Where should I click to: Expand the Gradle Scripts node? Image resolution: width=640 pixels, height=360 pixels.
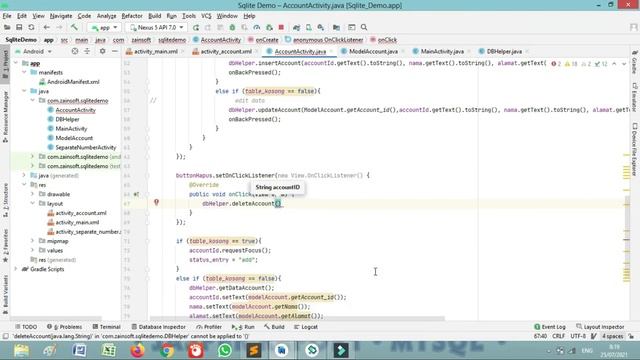(x=16, y=269)
